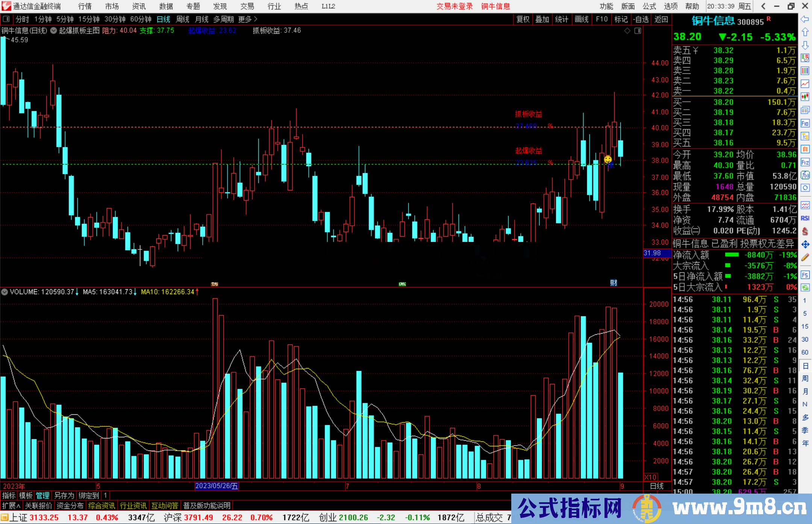Click the back arrow icon in right sidebar
Image resolution: width=812 pixels, height=524 pixels.
pyautogui.click(x=805, y=19)
